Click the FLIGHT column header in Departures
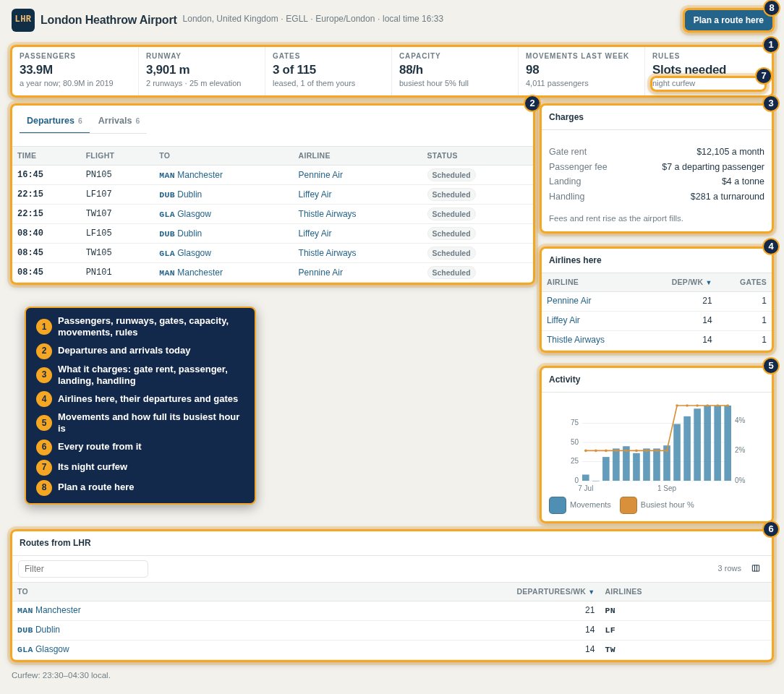 100,156
